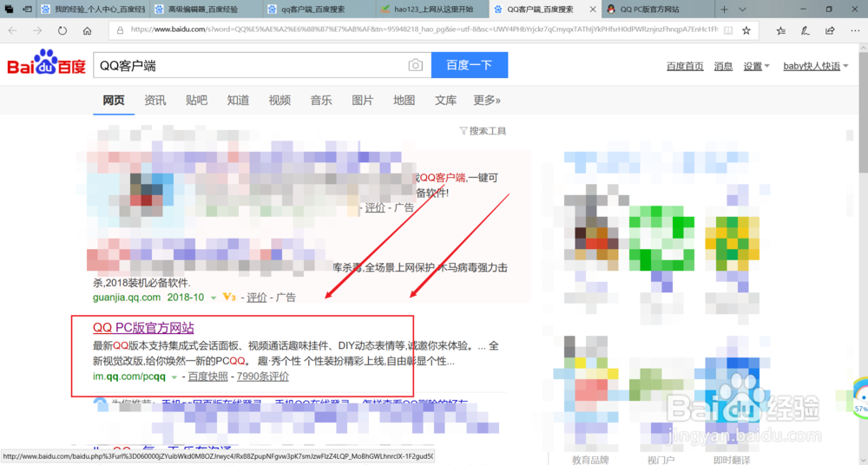Screen dimensions: 868x465
Task: Refresh the page with reload icon
Action: click(62, 30)
